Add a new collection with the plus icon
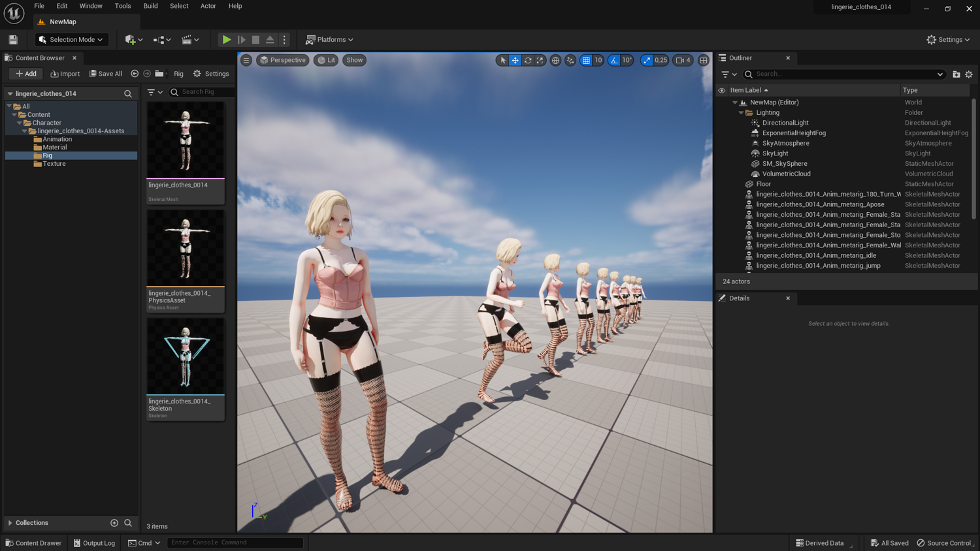The image size is (980, 551). tap(114, 523)
